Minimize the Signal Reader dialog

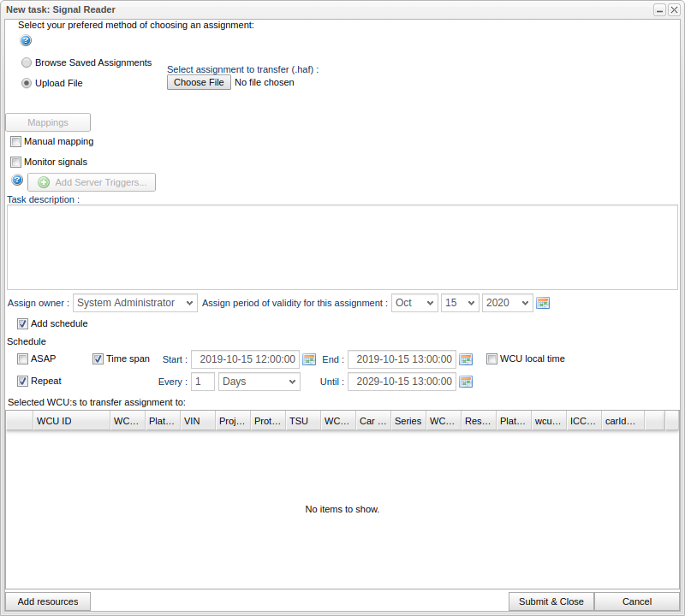[660, 9]
